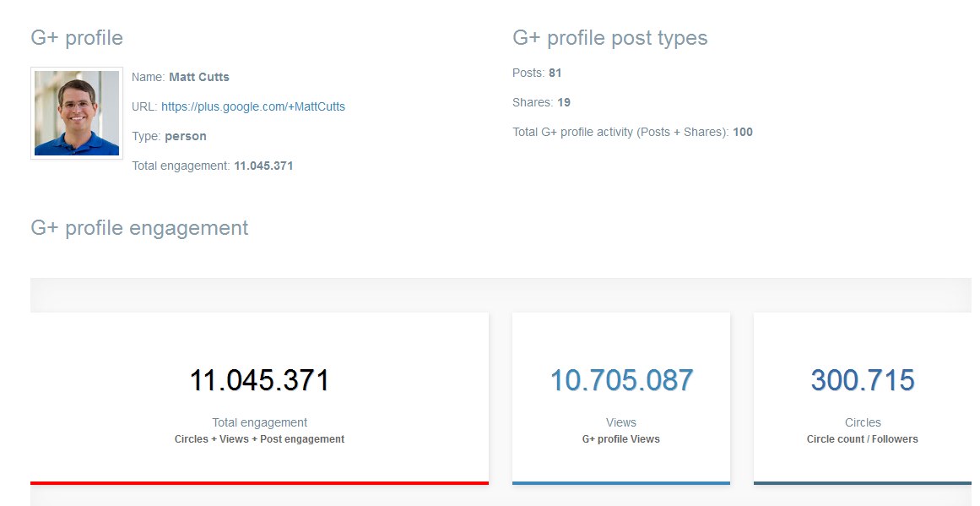
Task: Click the 'Posts: 81' statistic
Action: 537,73
